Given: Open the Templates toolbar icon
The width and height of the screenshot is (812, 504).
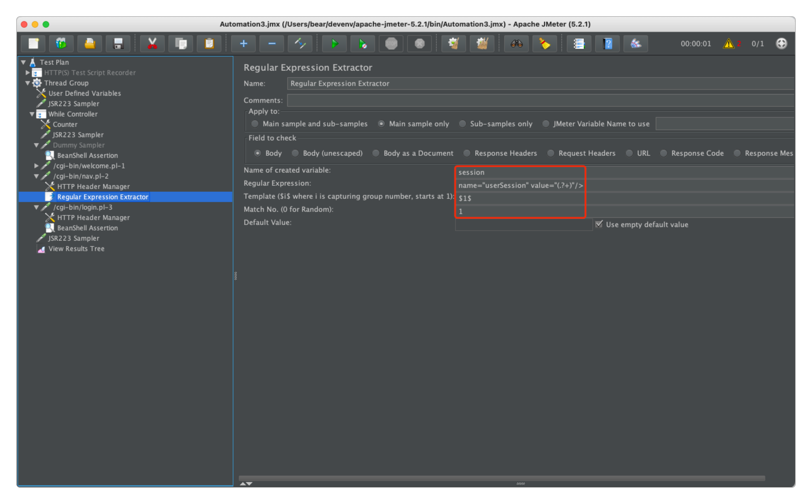Looking at the screenshot, I should coord(62,44).
